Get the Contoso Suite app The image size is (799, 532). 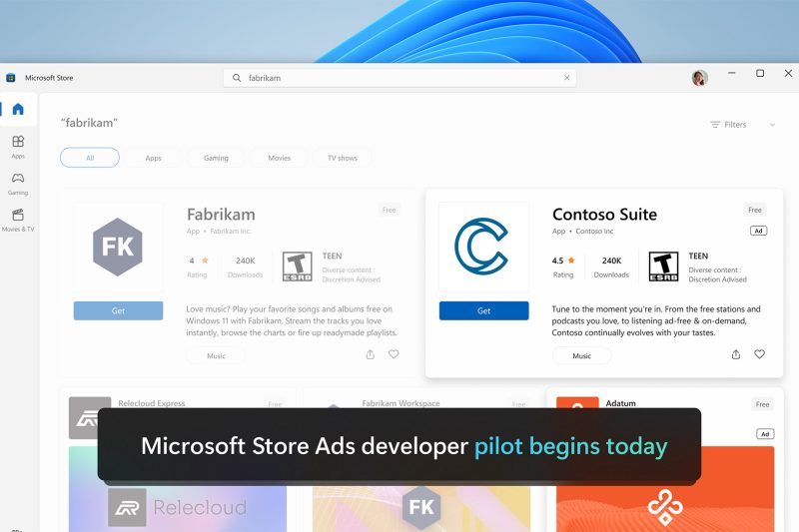pyautogui.click(x=484, y=310)
